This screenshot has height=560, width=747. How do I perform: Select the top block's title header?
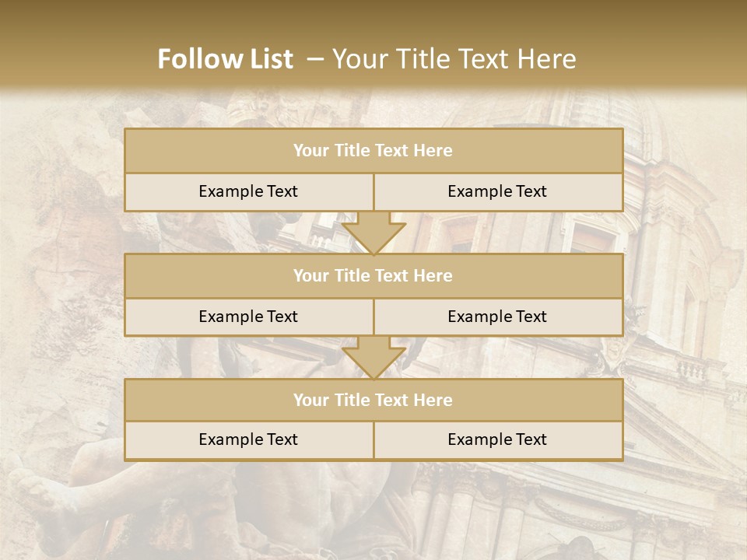click(373, 151)
